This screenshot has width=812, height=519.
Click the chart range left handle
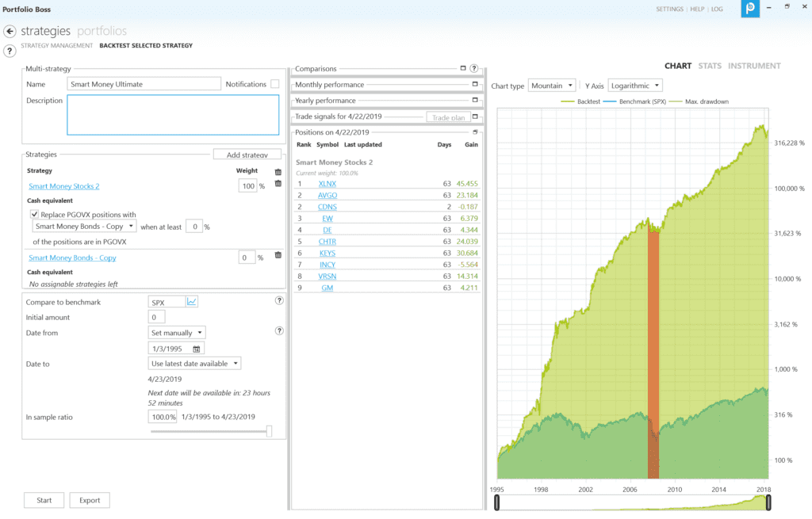[x=496, y=502]
